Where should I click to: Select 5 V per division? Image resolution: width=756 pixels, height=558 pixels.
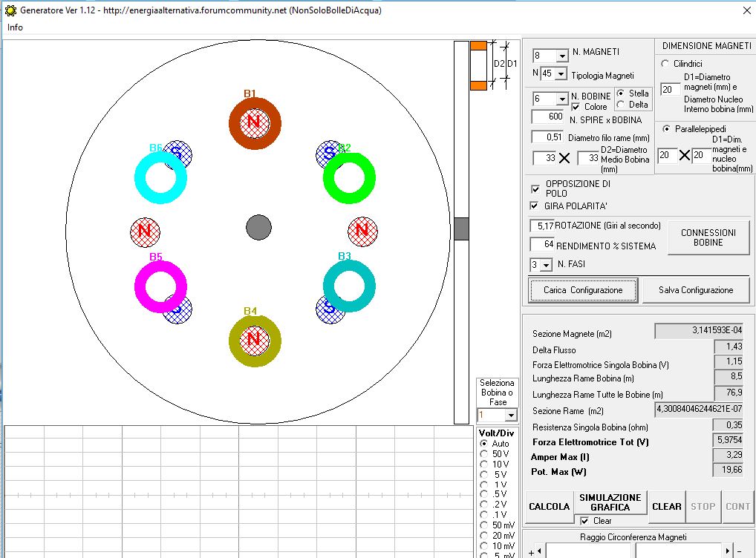coord(483,474)
